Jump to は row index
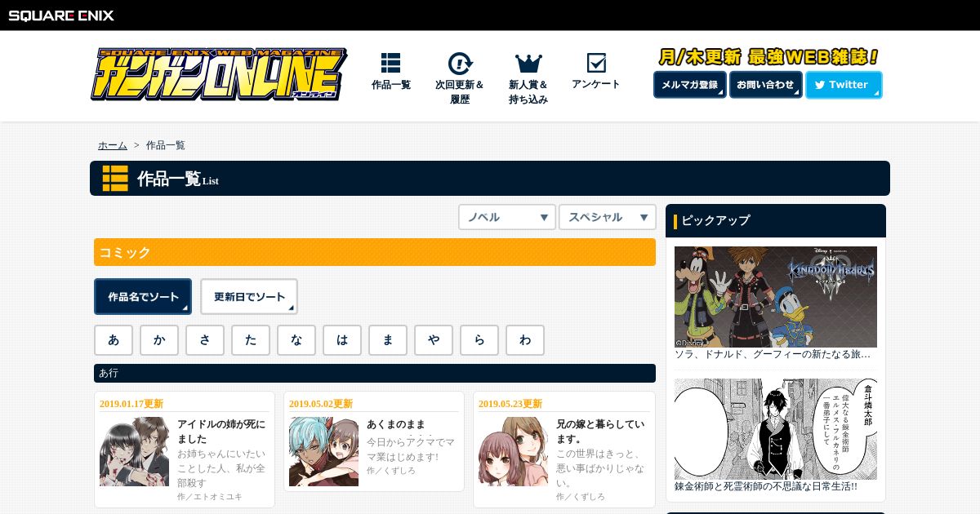980x514 pixels. 342,340
